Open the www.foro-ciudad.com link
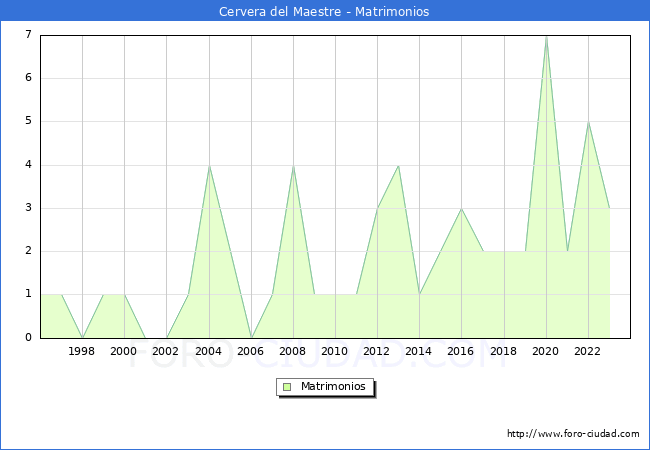Screen dimensions: 650x450 point(573,434)
